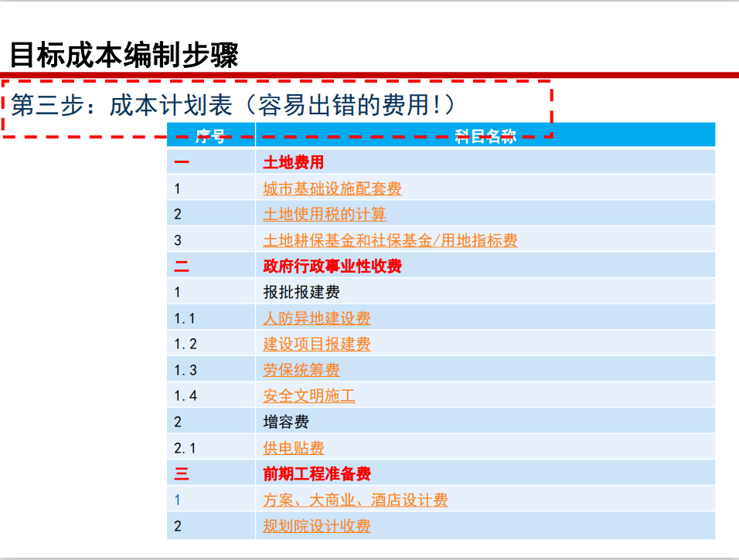This screenshot has height=560, width=739.
Task: Select the 目标成本编制步骤 slide title
Action: pos(124,55)
